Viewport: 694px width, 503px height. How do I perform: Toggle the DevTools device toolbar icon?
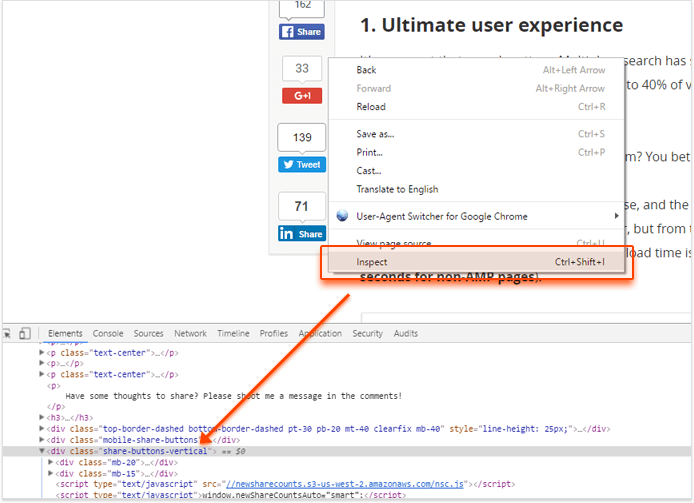(x=25, y=333)
